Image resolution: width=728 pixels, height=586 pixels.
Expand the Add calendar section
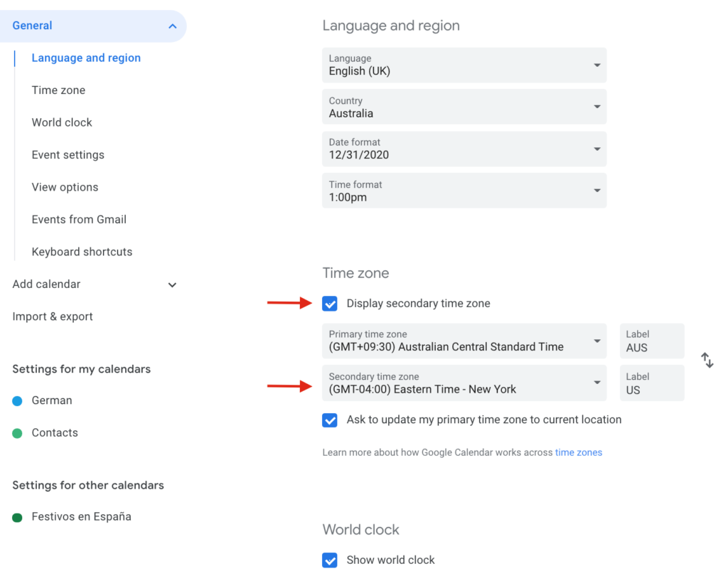point(172,284)
